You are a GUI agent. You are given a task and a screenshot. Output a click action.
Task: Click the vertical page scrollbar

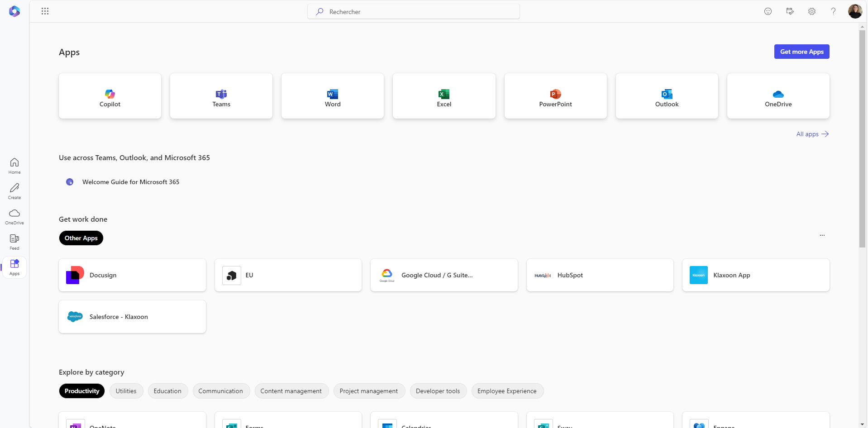point(862,136)
